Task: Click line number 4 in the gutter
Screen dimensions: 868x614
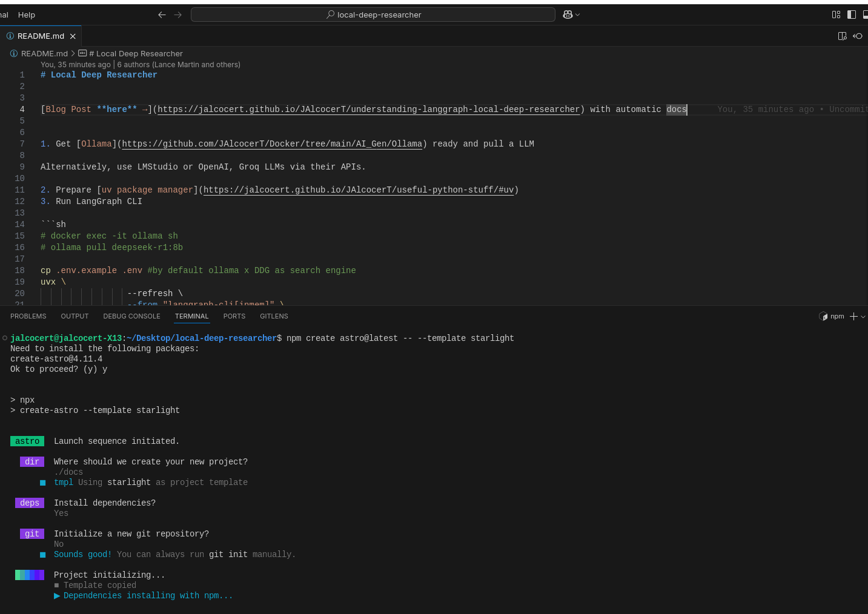Action: (22, 109)
